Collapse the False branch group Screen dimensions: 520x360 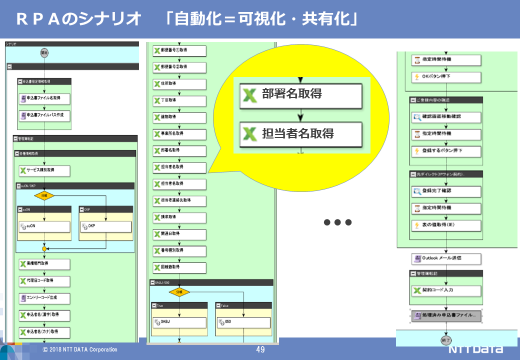[218, 305]
